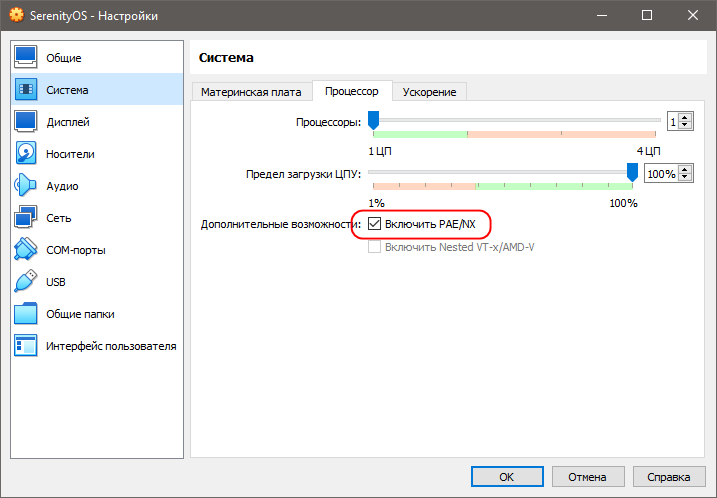Decrease processor count with down arrow
The width and height of the screenshot is (717, 498).
685,125
